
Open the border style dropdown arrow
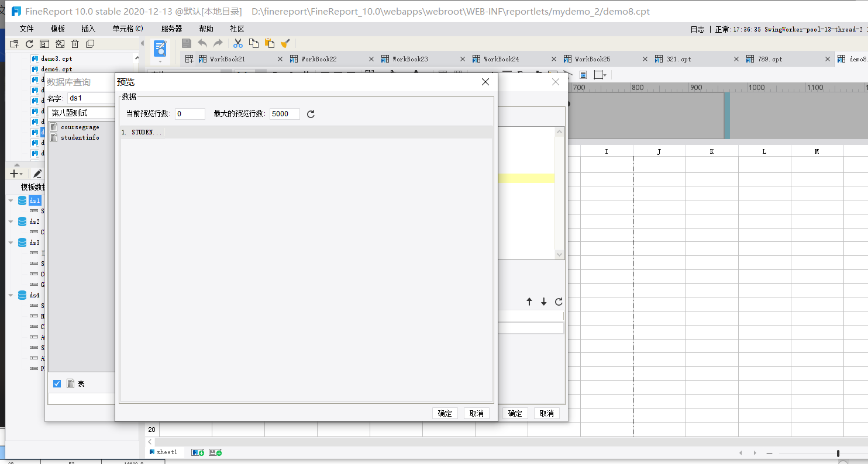pyautogui.click(x=605, y=75)
